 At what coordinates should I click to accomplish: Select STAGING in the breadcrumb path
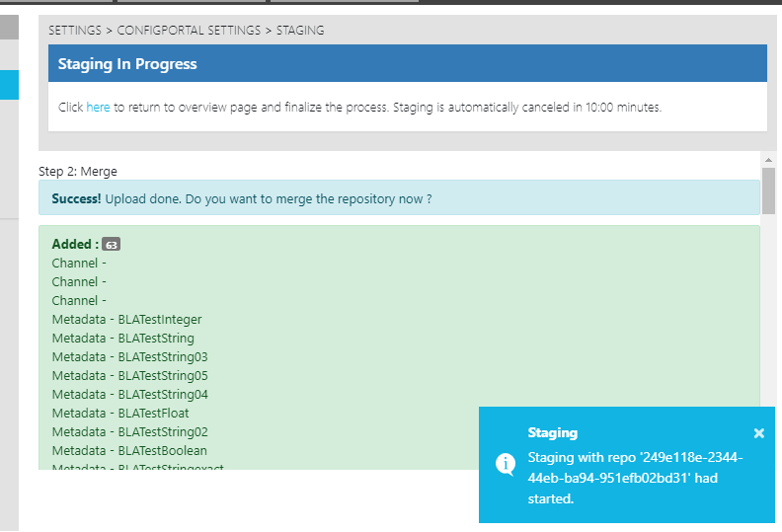point(300,31)
